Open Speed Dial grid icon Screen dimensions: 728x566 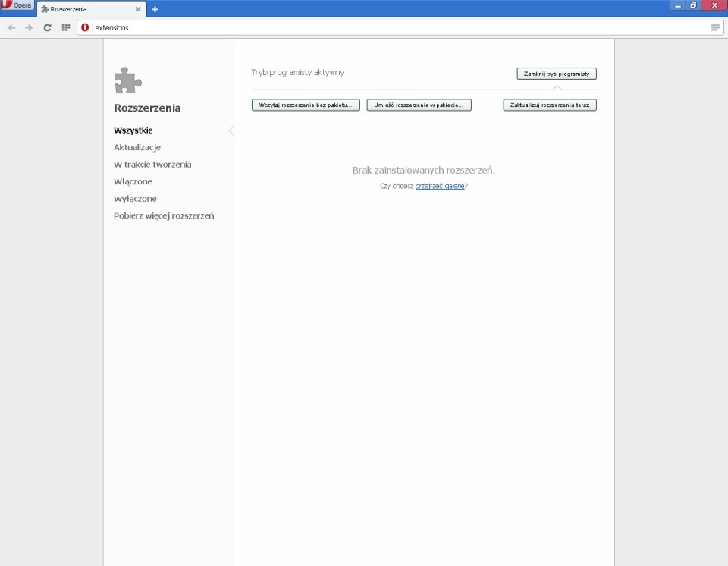click(x=66, y=28)
